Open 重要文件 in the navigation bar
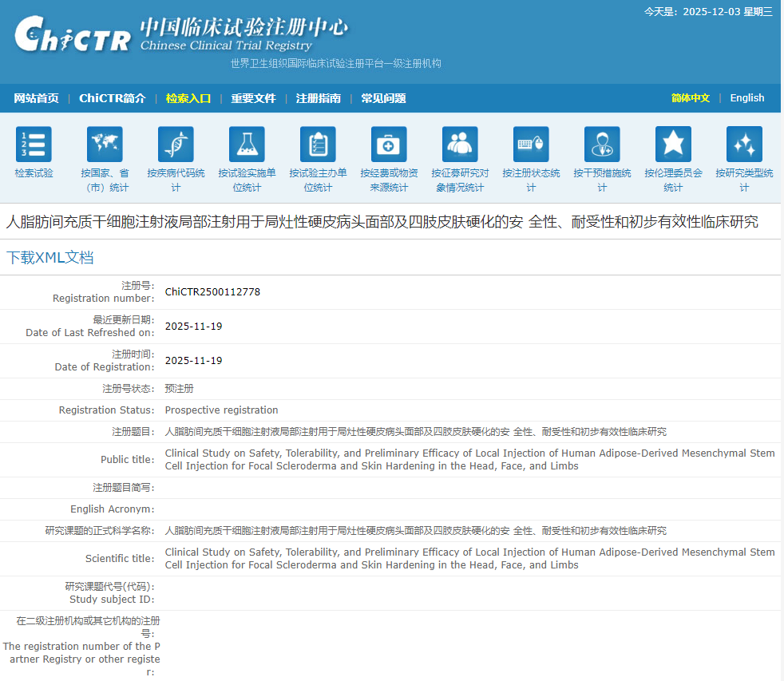This screenshot has height=681, width=784. click(253, 98)
